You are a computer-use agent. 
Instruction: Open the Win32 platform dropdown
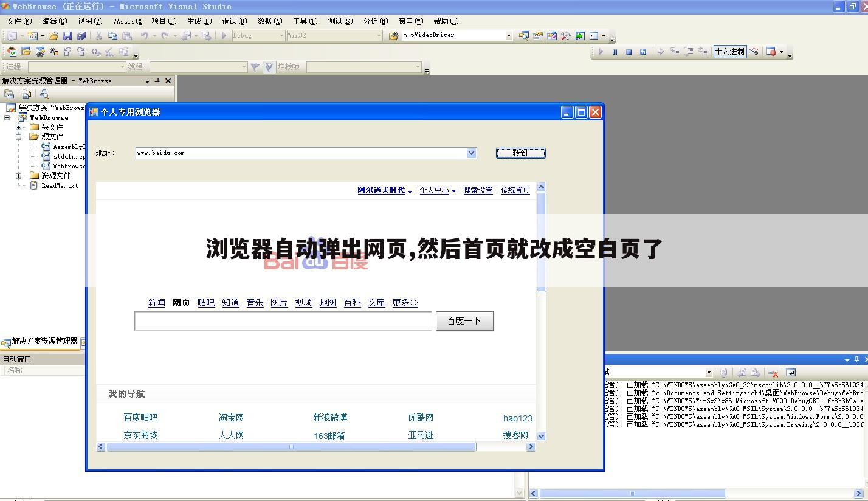pos(379,36)
